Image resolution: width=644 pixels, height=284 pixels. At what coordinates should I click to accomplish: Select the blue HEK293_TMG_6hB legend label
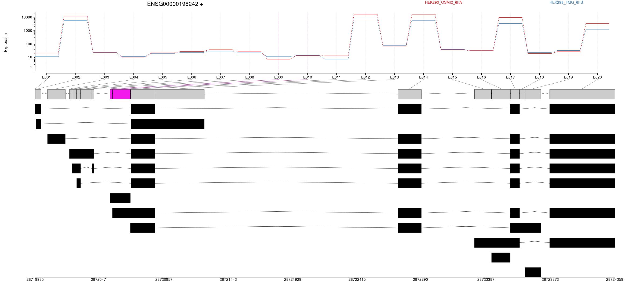tap(566, 2)
